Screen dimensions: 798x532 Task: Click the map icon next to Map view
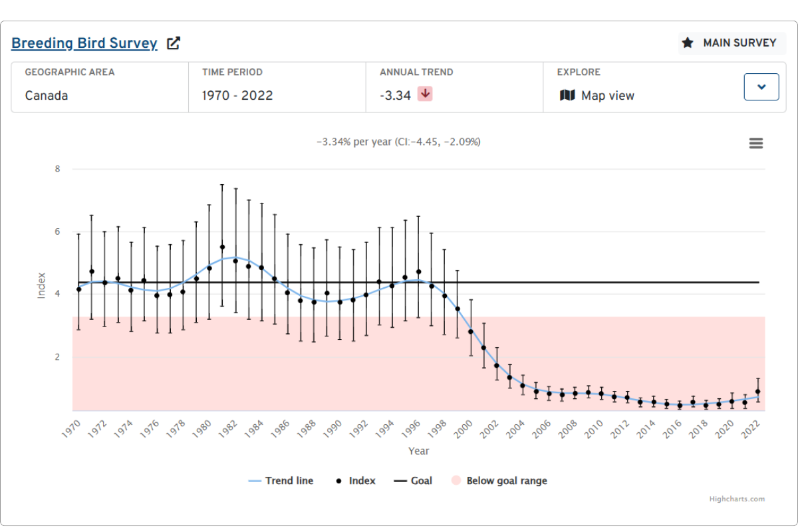(x=567, y=95)
